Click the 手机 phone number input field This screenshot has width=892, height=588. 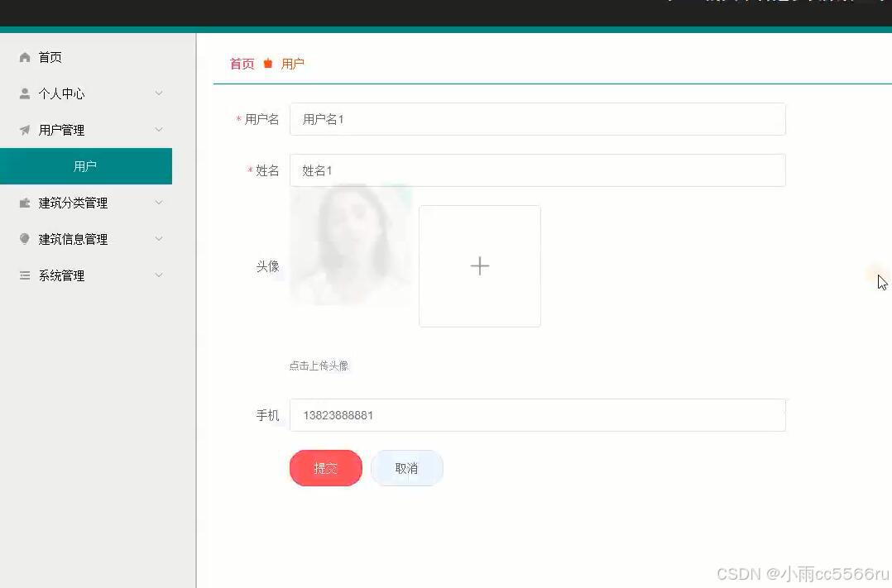tap(537, 415)
